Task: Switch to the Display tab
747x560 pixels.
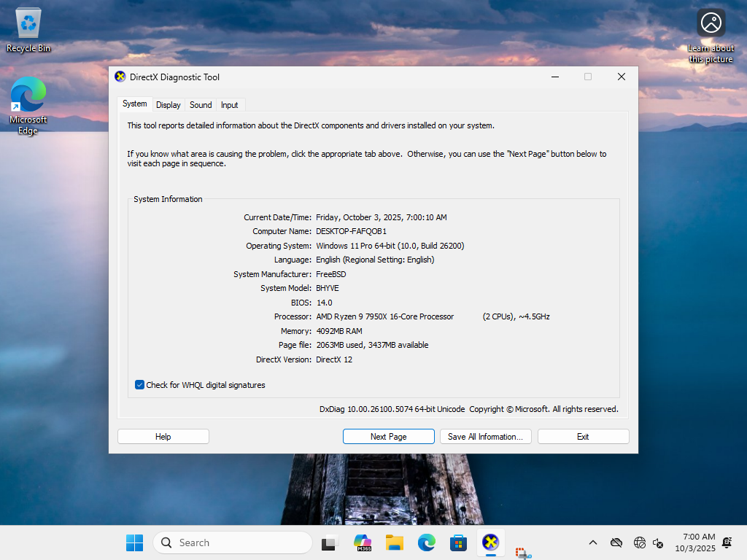Action: click(169, 105)
